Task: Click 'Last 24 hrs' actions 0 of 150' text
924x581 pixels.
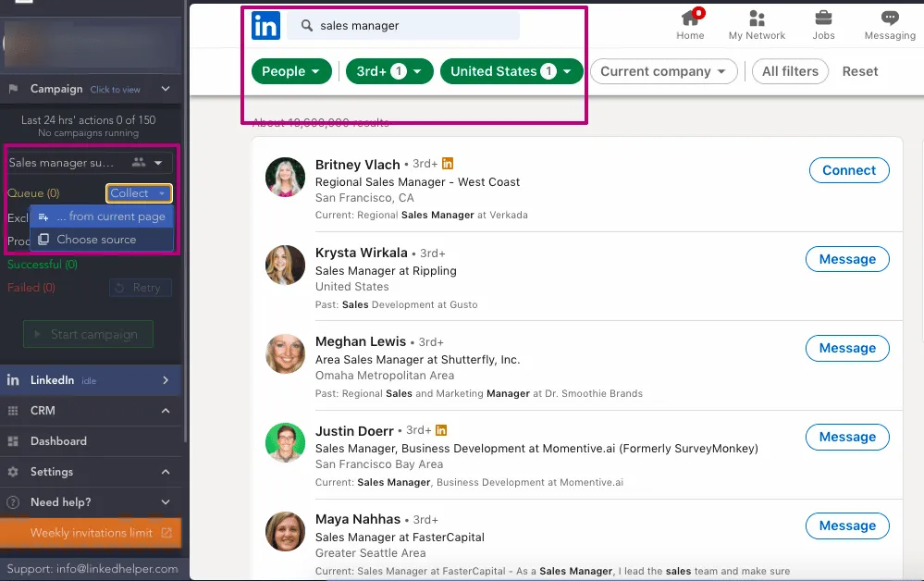Action: [x=89, y=120]
